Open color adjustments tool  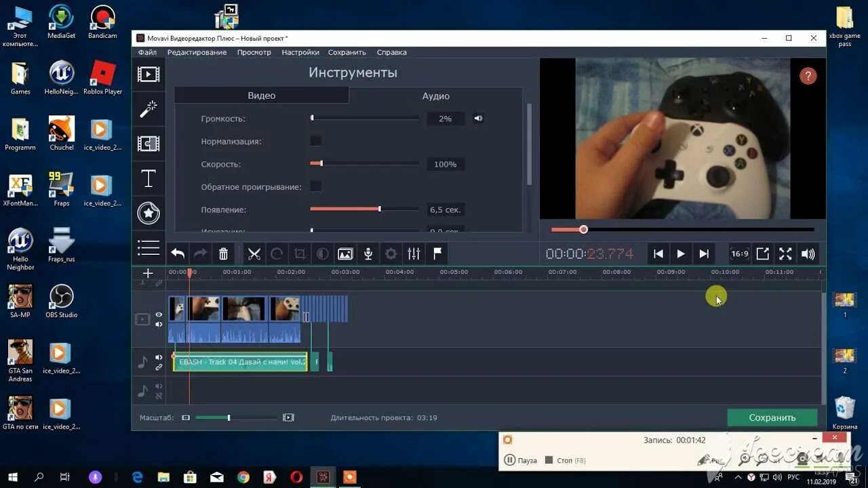click(x=323, y=253)
